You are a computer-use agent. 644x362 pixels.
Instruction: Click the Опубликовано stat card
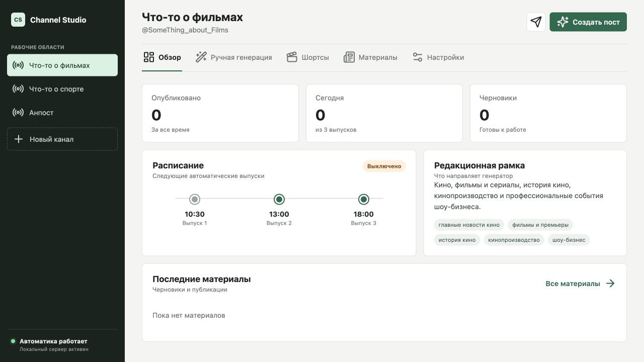tap(220, 113)
